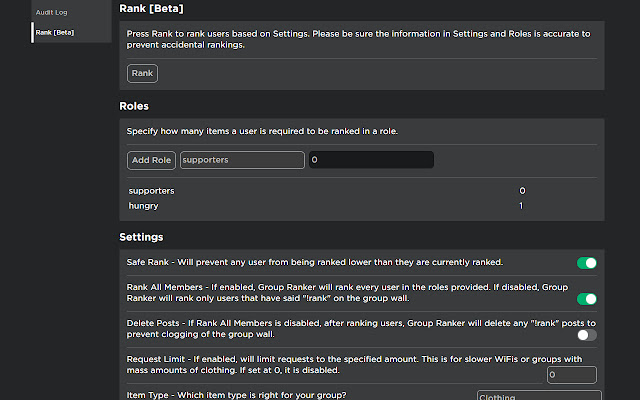
Task: Enable the Delete Posts toggle
Action: [587, 335]
